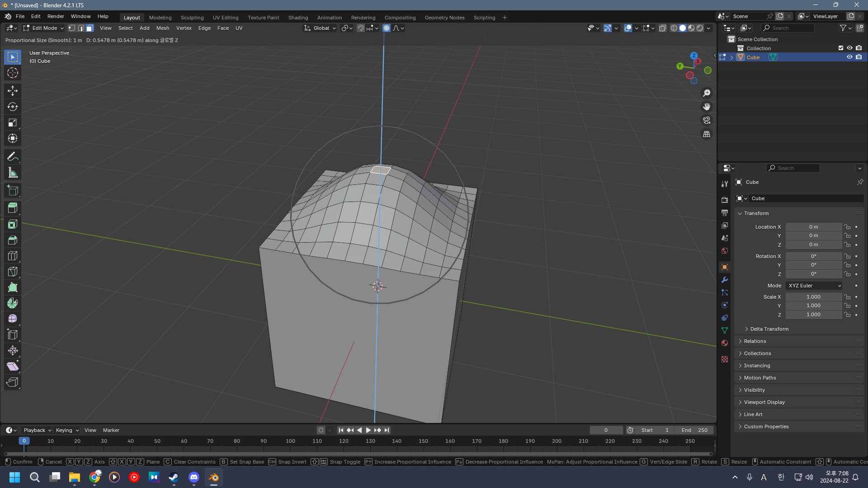868x488 pixels.
Task: Hide Cube in viewport with eye icon
Action: click(849, 57)
